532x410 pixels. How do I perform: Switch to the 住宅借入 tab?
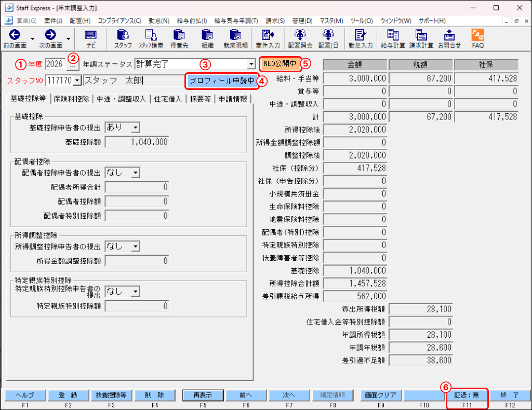[168, 99]
